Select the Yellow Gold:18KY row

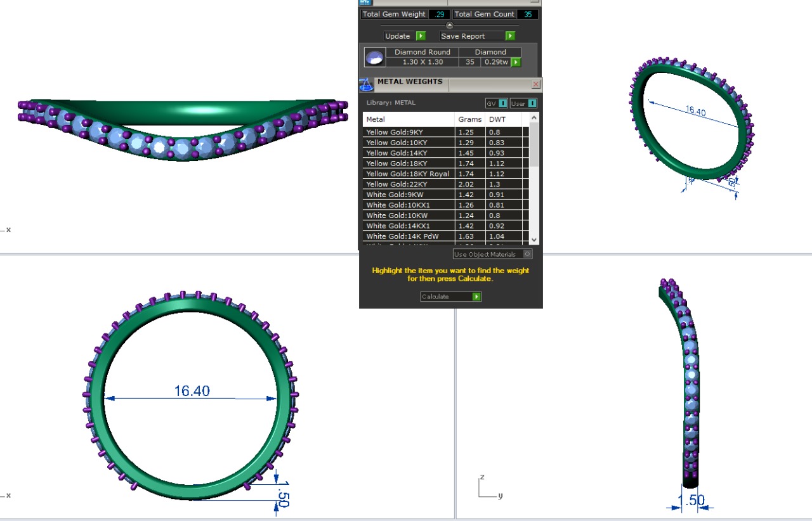409,164
